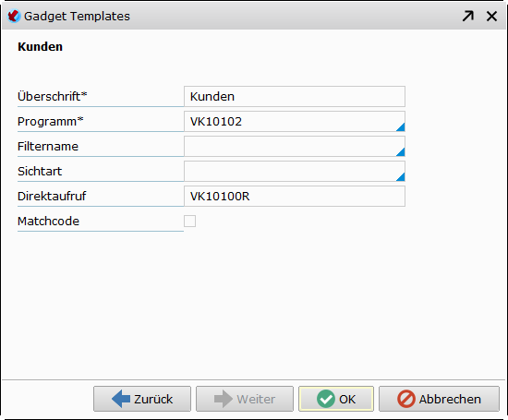The image size is (508, 420).
Task: Click the blue back arrow icon
Action: [x=121, y=399]
